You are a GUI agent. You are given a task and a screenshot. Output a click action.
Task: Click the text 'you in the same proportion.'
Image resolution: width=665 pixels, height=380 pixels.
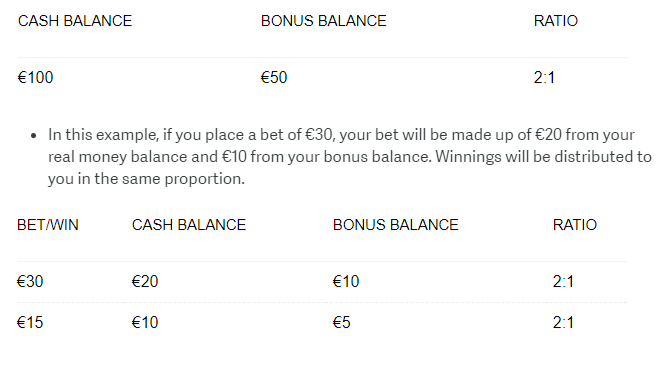coord(146,179)
